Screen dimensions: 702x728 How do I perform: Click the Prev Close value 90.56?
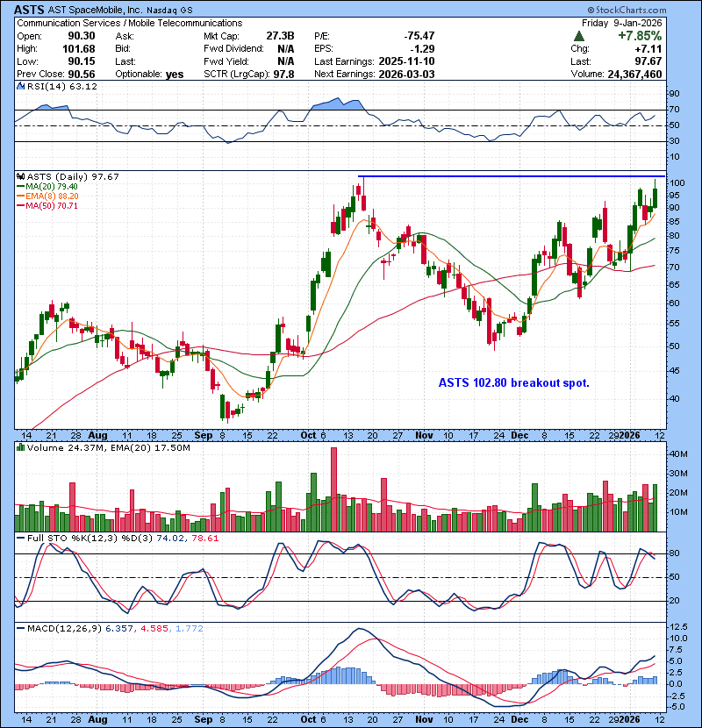82,75
